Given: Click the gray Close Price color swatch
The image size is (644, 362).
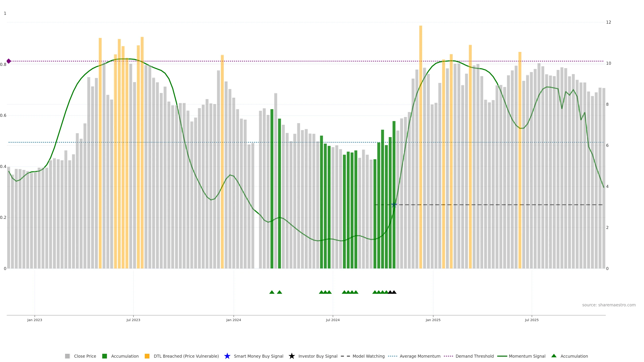Looking at the screenshot, I should pyautogui.click(x=67, y=356).
